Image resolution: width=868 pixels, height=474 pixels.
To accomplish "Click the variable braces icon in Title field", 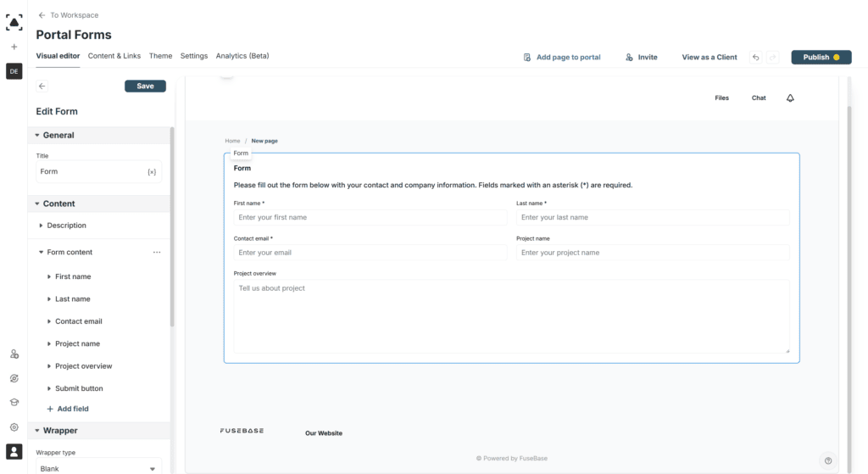I will tap(152, 172).
